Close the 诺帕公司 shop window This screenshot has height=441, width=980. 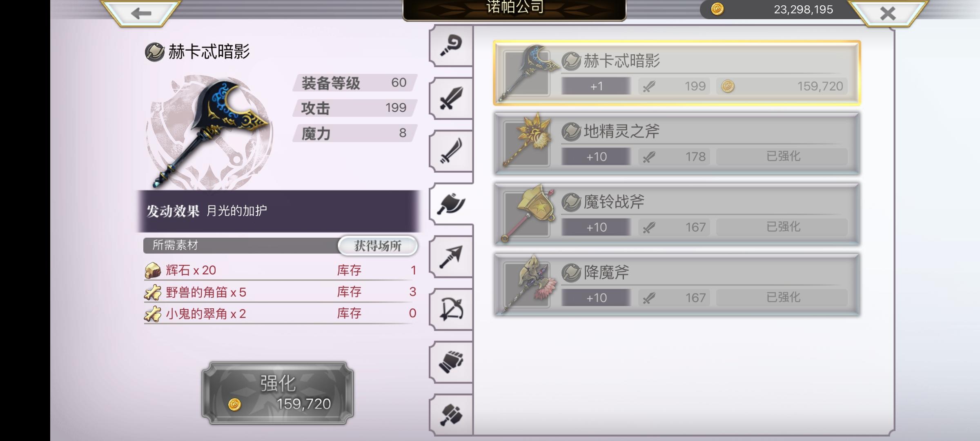pyautogui.click(x=888, y=13)
